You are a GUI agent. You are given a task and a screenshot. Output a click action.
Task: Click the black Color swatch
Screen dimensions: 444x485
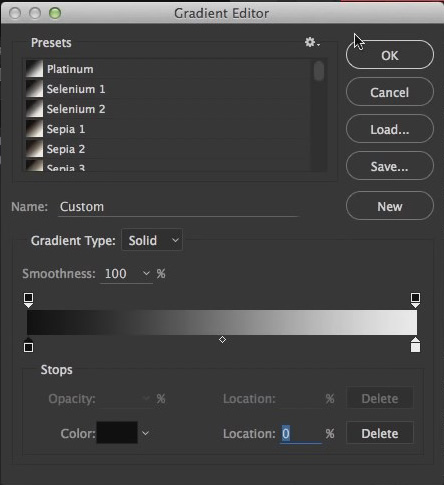[x=117, y=433]
